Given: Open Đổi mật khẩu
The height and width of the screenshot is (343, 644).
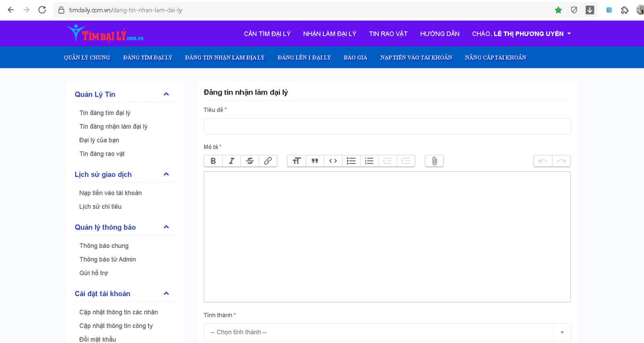Looking at the screenshot, I should [98, 339].
